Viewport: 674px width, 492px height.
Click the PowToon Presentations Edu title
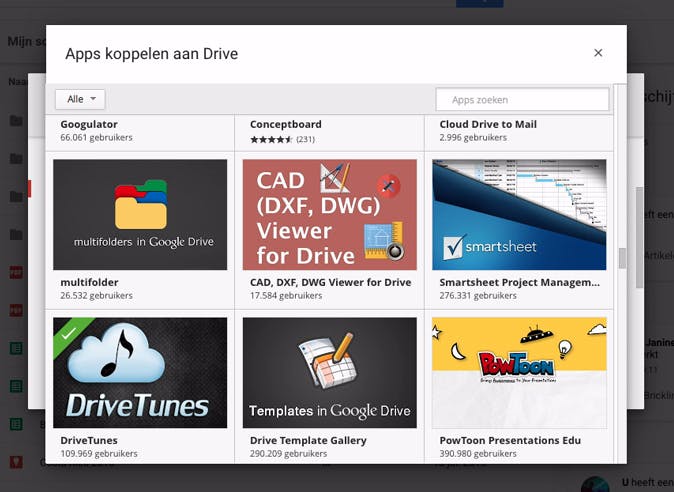510,440
